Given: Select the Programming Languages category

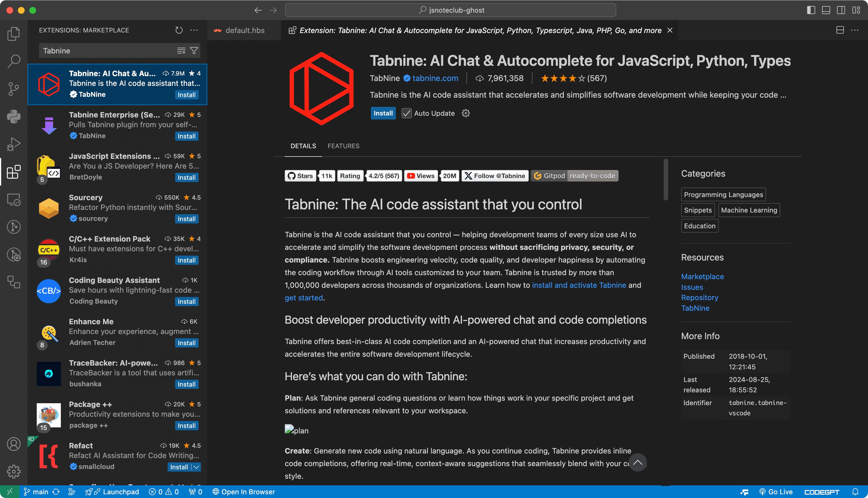Looking at the screenshot, I should (x=723, y=195).
